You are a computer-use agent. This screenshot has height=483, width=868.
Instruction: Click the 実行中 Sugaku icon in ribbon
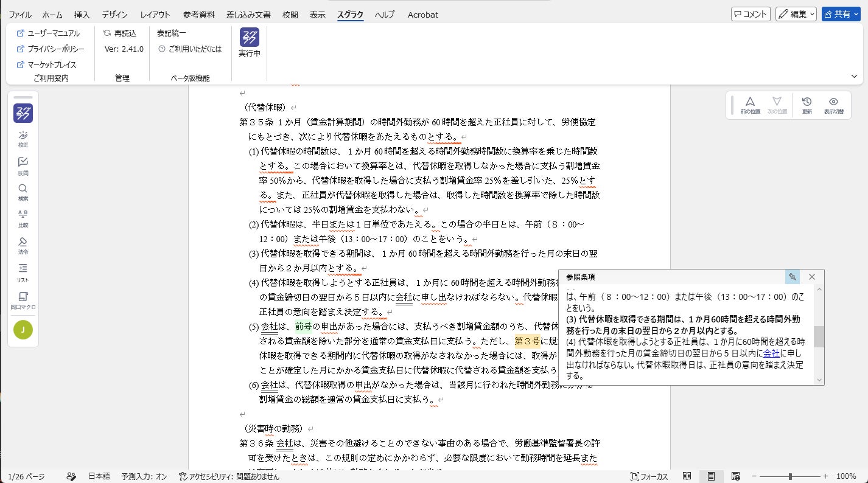250,43
